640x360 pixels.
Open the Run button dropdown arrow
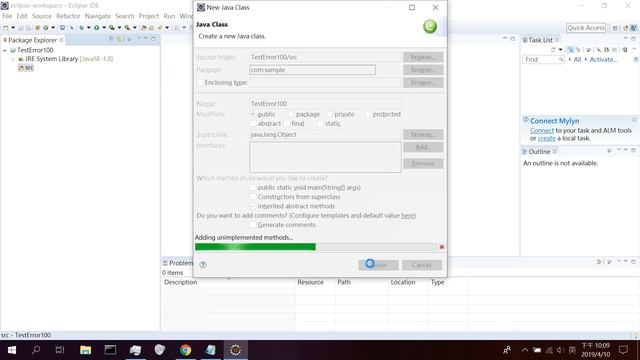[104, 28]
